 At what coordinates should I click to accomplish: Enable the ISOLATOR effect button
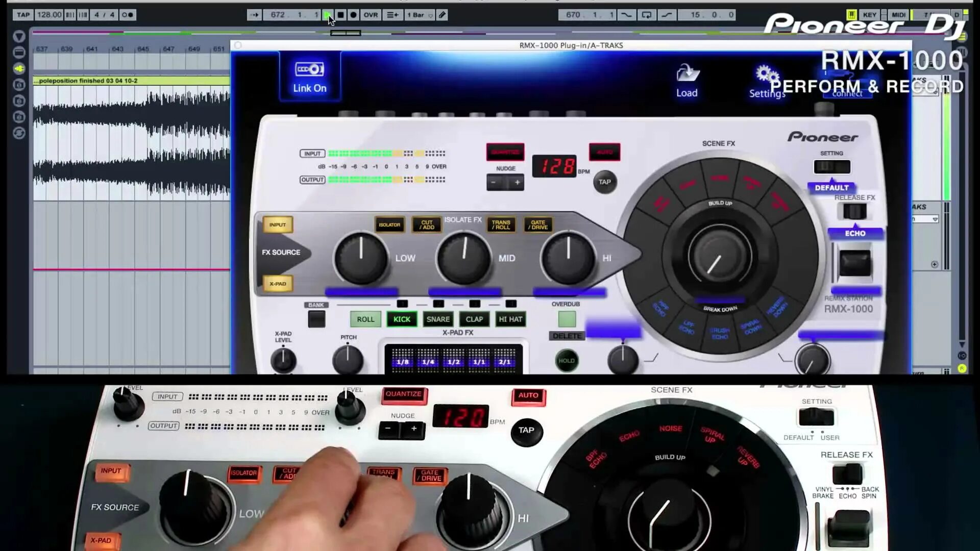pos(389,224)
